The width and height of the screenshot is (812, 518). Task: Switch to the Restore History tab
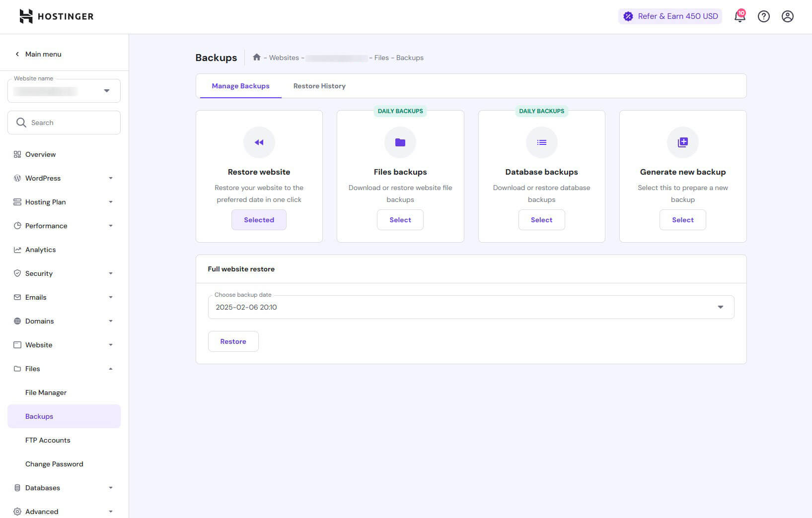tap(319, 86)
